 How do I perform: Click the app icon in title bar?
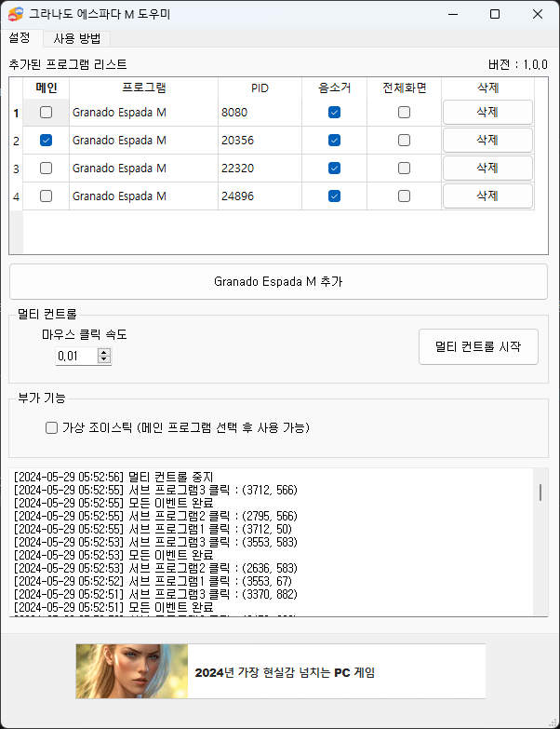click(15, 14)
